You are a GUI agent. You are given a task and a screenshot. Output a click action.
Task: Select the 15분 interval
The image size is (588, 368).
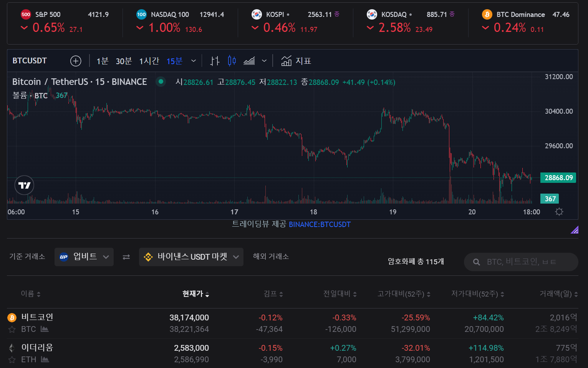[174, 61]
